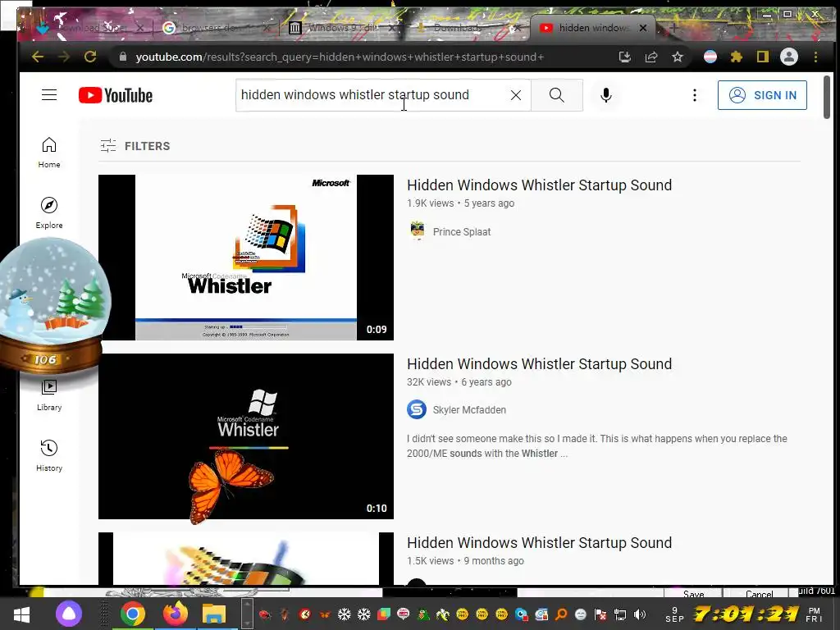
Task: Open Chrome from the taskbar
Action: (x=133, y=614)
